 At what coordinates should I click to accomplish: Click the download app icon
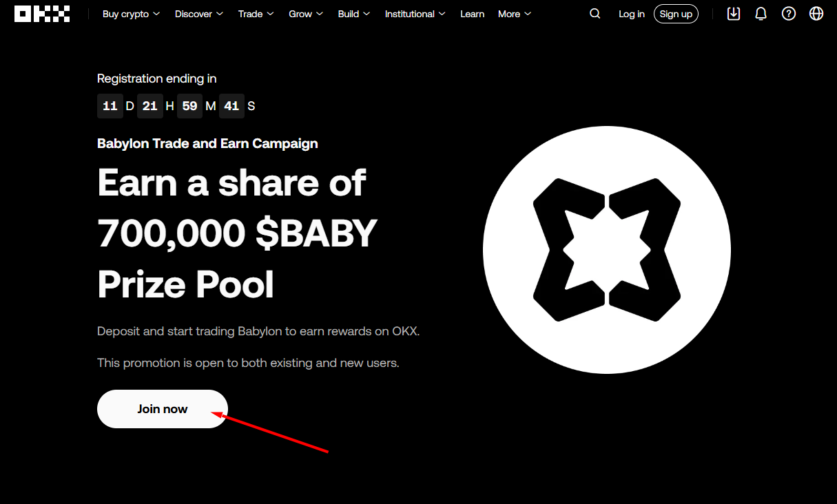734,14
